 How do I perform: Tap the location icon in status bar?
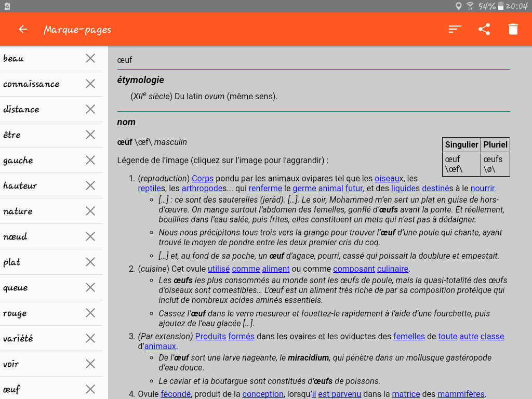pos(458,6)
